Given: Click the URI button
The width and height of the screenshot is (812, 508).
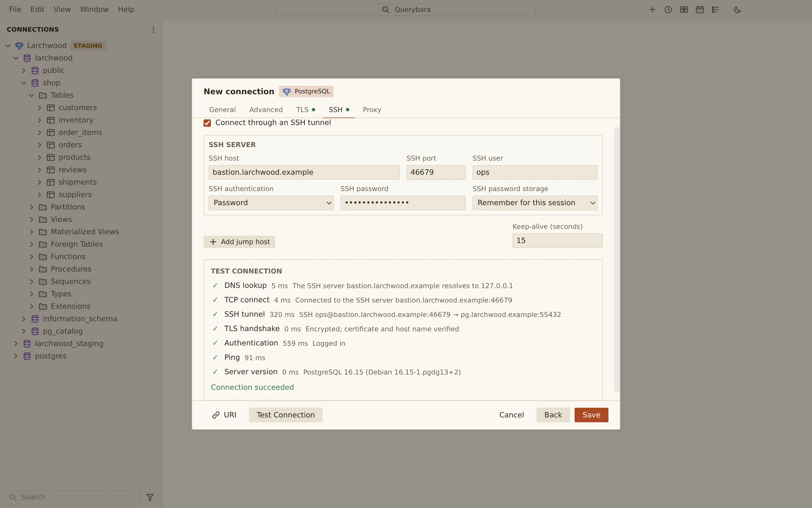Looking at the screenshot, I should pyautogui.click(x=224, y=415).
